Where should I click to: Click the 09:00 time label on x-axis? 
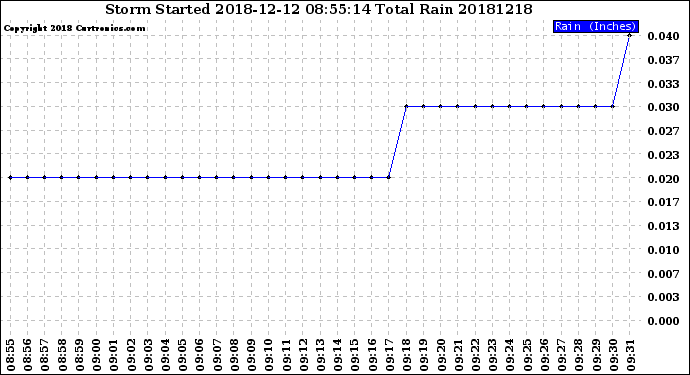tap(96, 355)
